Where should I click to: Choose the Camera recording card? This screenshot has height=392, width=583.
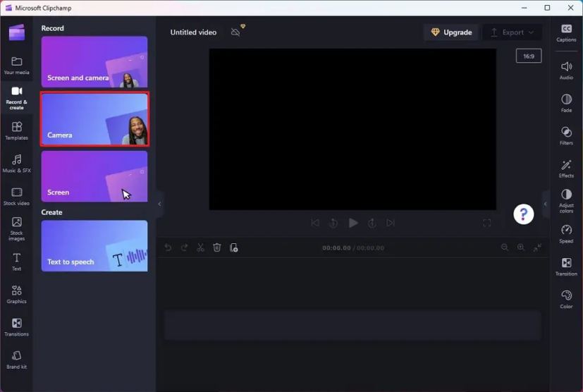[x=94, y=119]
